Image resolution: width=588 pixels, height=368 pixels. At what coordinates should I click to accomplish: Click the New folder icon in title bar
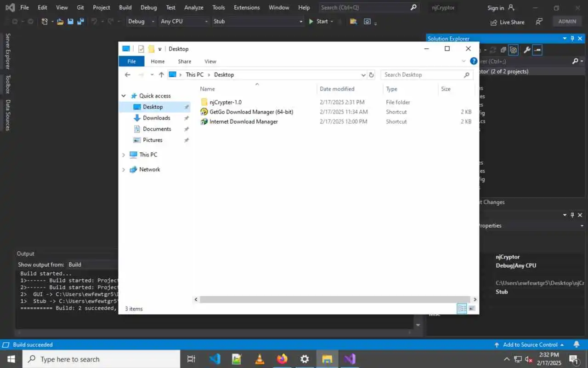point(151,49)
